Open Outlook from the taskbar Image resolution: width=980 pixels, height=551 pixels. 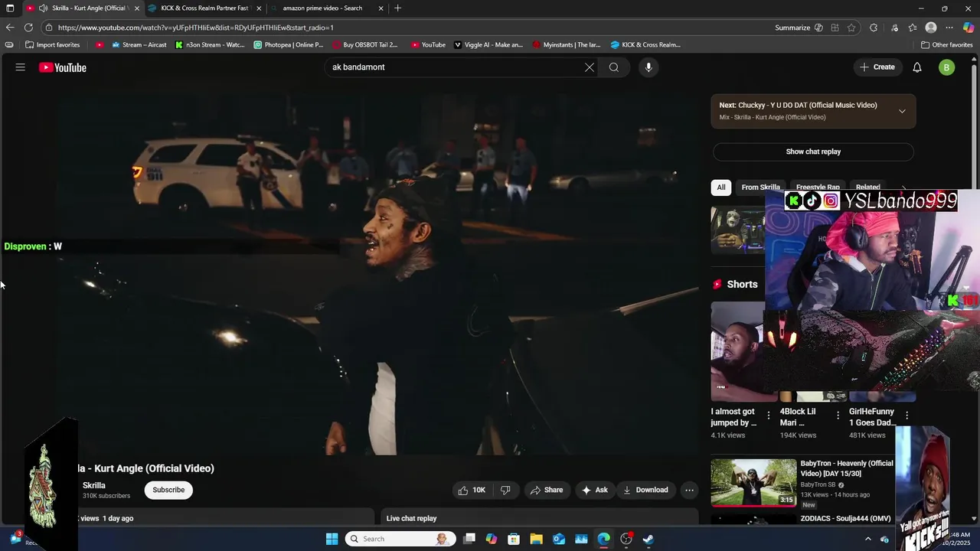tap(559, 539)
